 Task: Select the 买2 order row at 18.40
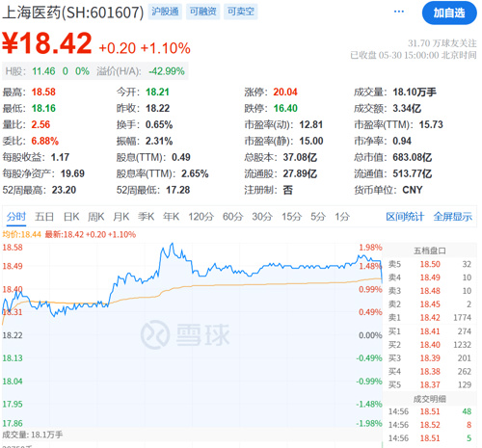pos(430,345)
